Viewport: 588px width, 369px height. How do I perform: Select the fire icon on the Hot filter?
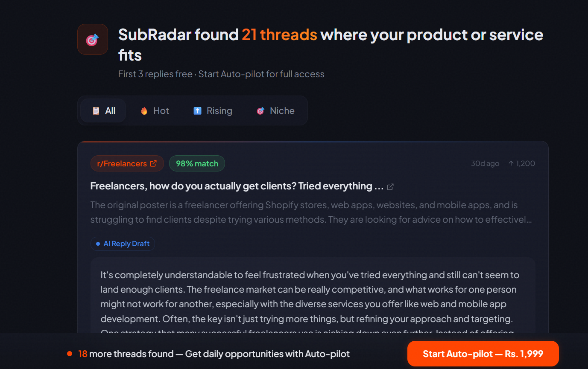tap(145, 110)
